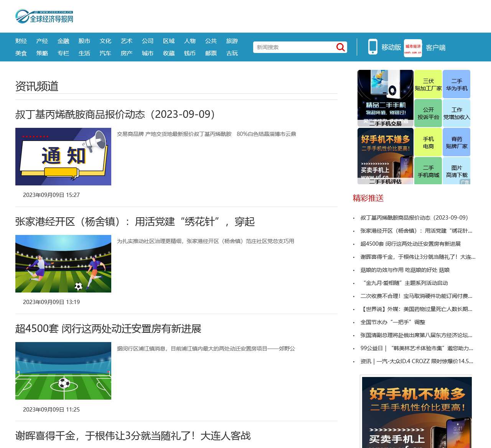491x448 pixels.
Task: Click the red search magnifier icon
Action: click(x=340, y=47)
